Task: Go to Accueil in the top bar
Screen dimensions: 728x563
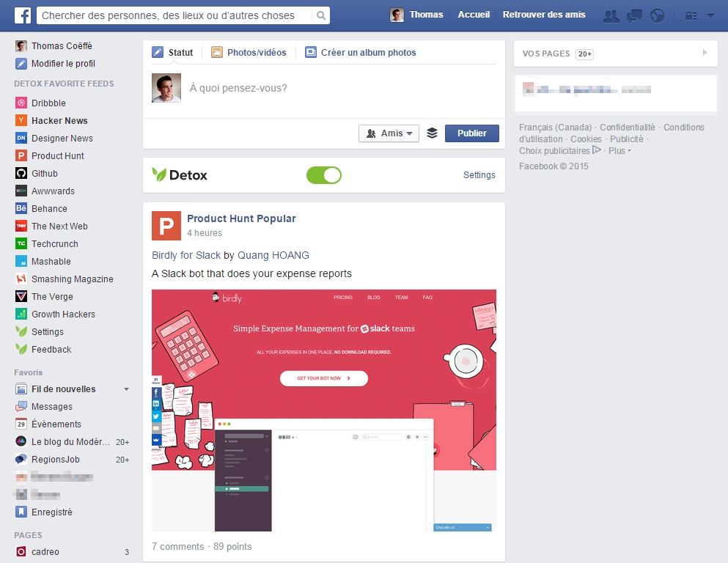Action: point(474,15)
